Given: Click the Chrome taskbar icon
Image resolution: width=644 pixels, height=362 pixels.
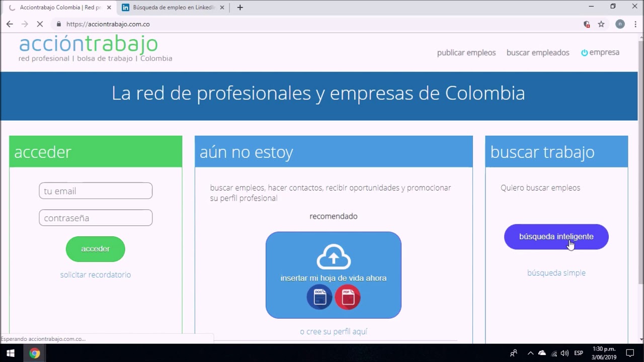Looking at the screenshot, I should (34, 353).
